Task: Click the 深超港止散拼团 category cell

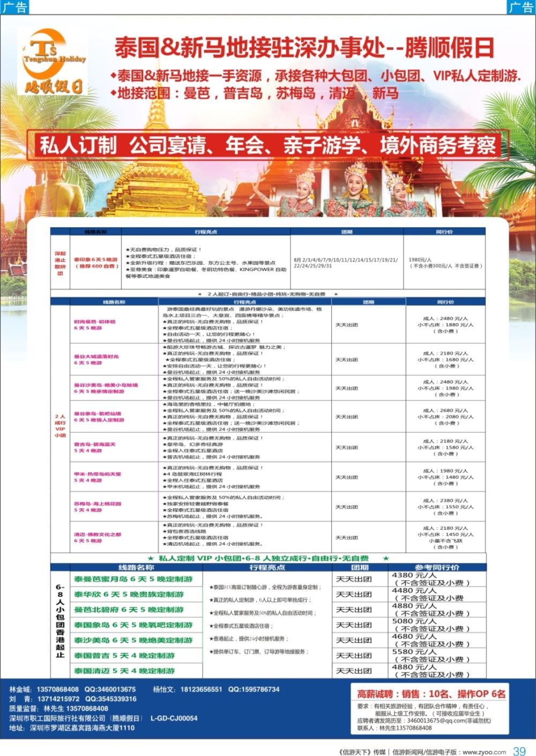Action: point(60,263)
